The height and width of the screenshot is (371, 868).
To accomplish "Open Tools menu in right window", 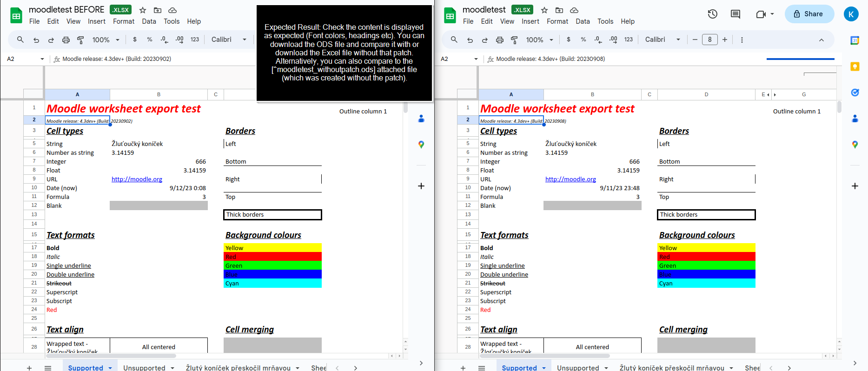I will tap(605, 21).
